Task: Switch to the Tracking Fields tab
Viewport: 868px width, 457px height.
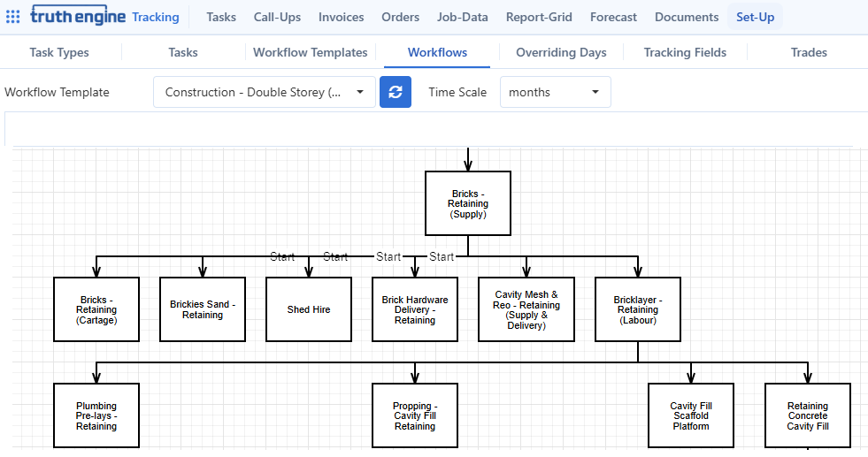Action: [686, 52]
